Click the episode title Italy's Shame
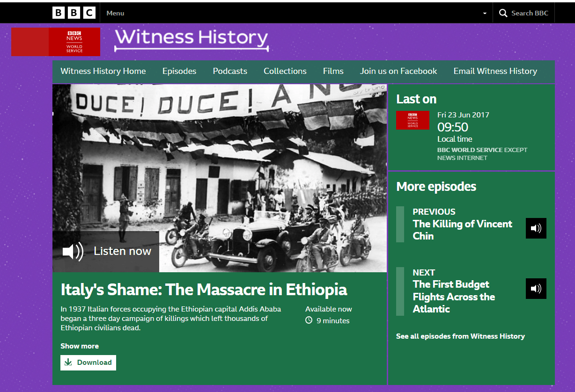The image size is (575, 392). pyautogui.click(x=204, y=290)
